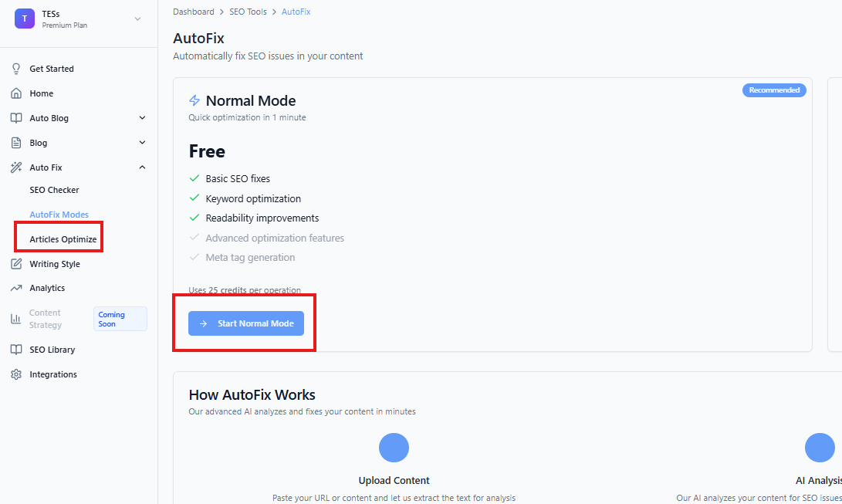
Task: Go to AutoFix Modes submenu item
Action: [x=59, y=215]
